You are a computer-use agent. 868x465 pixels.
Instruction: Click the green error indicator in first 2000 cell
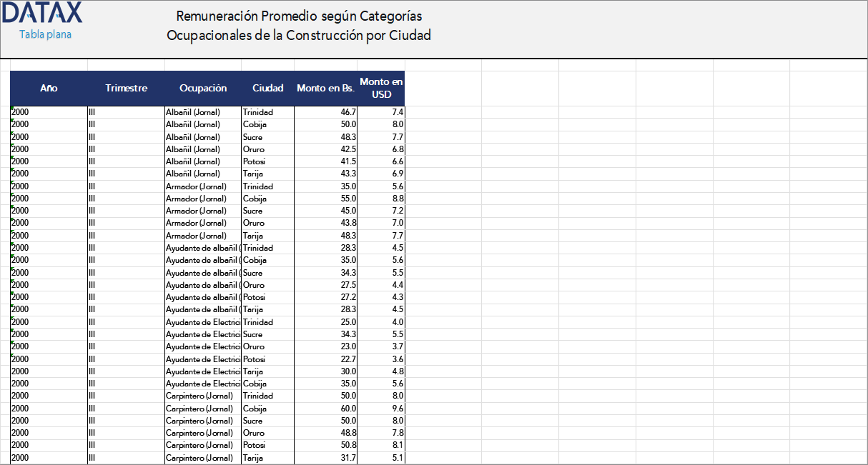(x=12, y=108)
